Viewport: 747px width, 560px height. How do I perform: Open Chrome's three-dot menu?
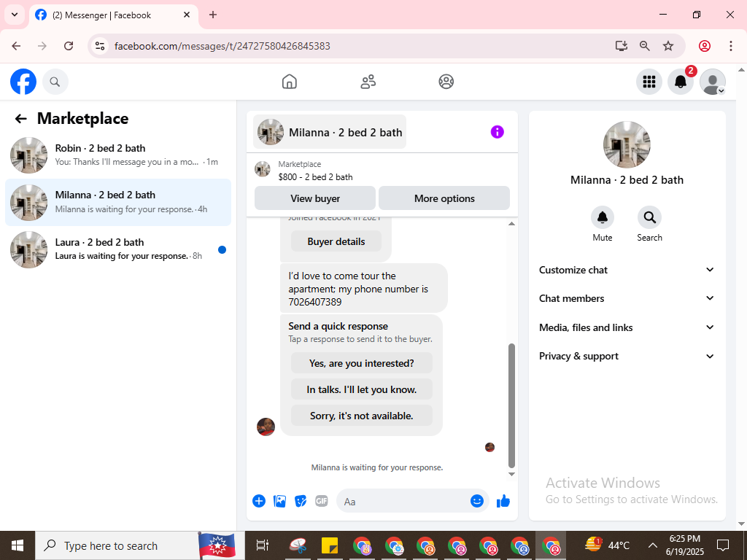point(730,46)
